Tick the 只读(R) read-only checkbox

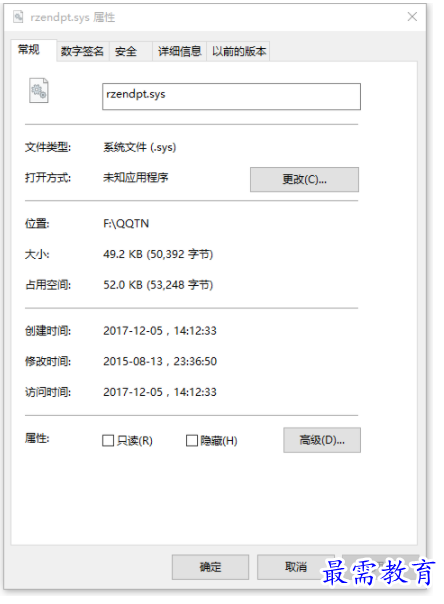tap(108, 440)
